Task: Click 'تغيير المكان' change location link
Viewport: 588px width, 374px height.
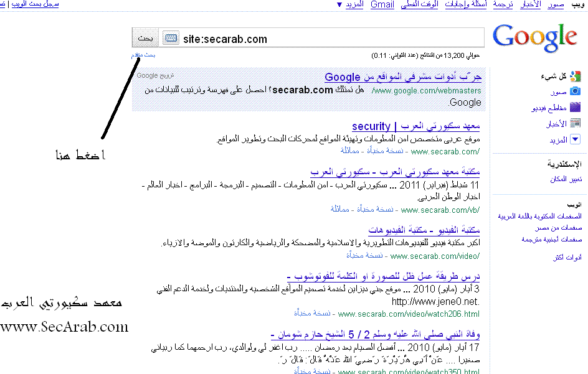Action: (x=566, y=179)
